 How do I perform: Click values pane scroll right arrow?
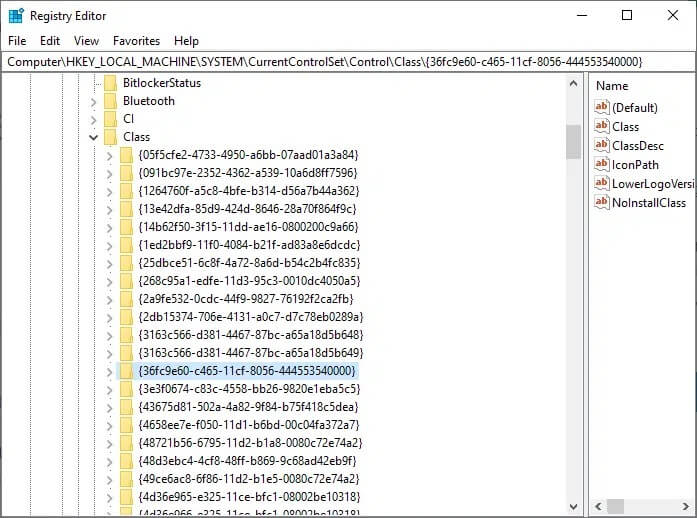pyautogui.click(x=685, y=506)
